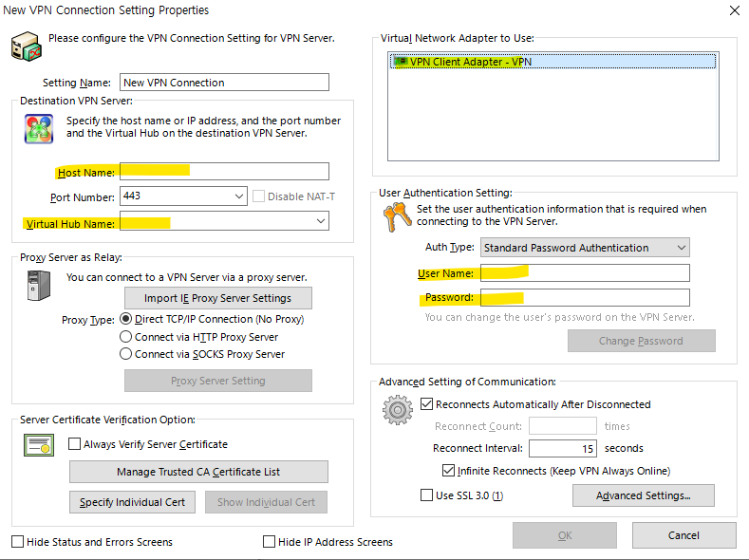Close the VPN properties dialog
The width and height of the screenshot is (749, 560).
[735, 10]
